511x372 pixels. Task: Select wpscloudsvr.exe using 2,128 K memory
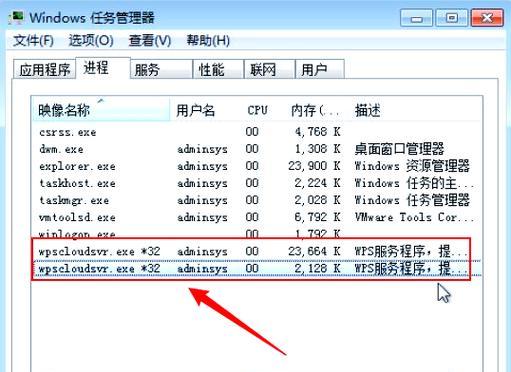[257, 268]
